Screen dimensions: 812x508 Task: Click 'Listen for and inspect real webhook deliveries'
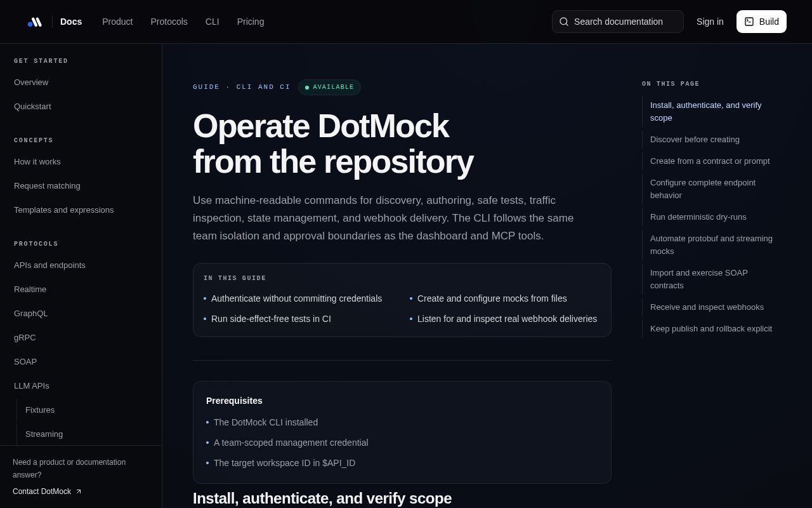507,319
